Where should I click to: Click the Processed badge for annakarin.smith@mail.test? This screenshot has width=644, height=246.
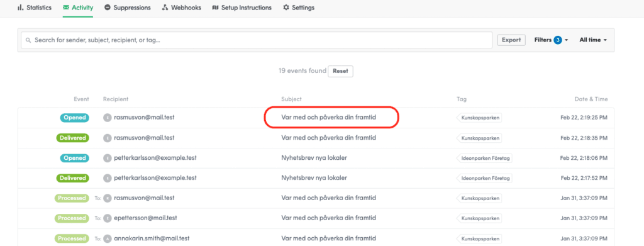tap(72, 238)
